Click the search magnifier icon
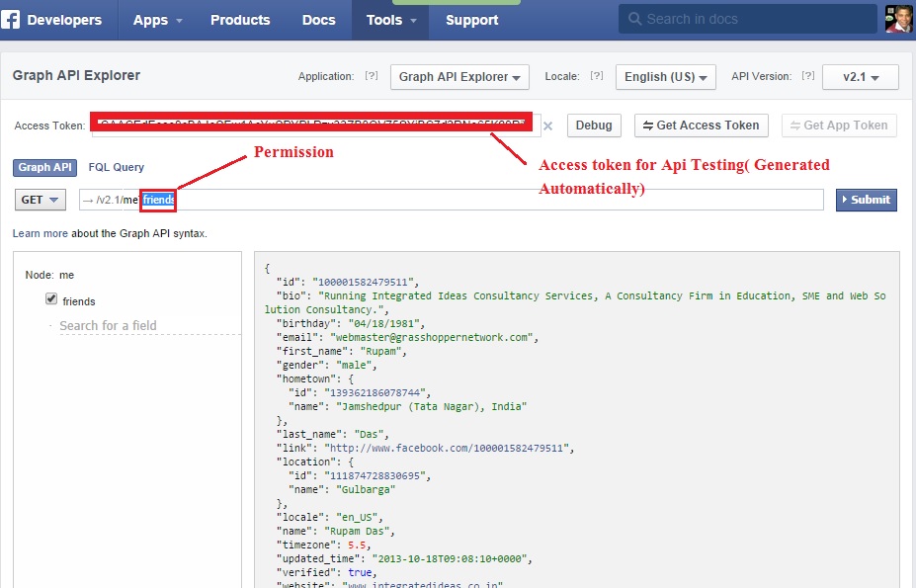The image size is (916, 588). (634, 19)
